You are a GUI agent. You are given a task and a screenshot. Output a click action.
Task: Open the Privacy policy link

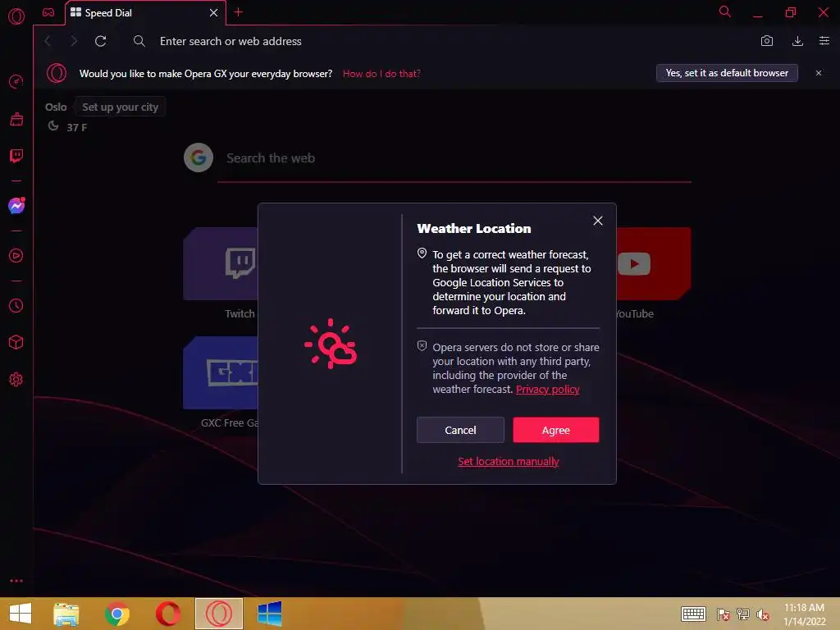tap(547, 390)
